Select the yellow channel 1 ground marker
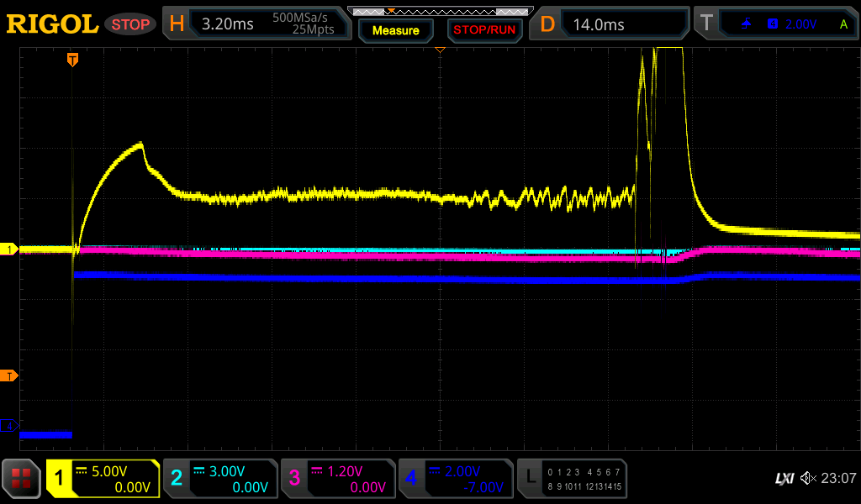Image resolution: width=861 pixels, height=504 pixels. click(9, 249)
